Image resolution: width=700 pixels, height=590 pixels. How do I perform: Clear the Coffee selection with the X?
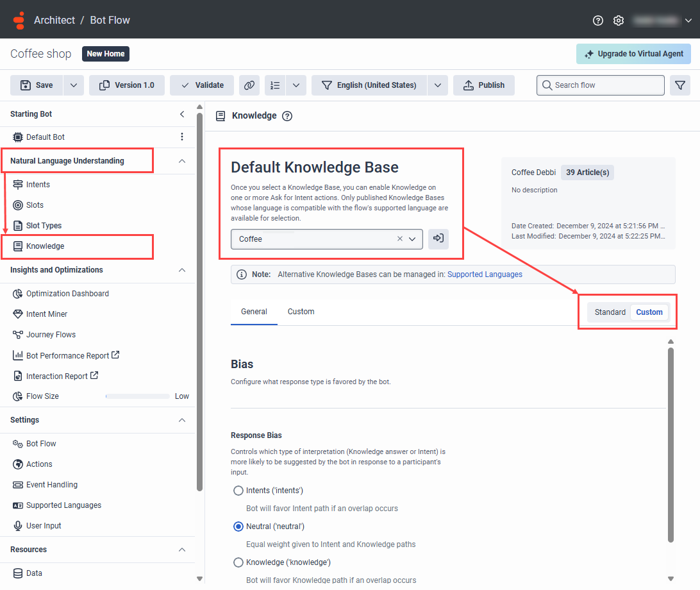click(x=400, y=239)
